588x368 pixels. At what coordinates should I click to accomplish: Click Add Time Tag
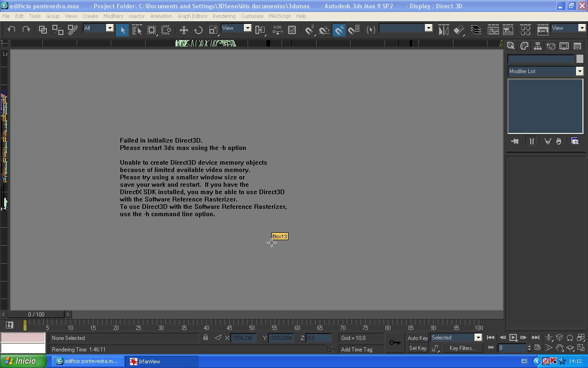click(356, 350)
